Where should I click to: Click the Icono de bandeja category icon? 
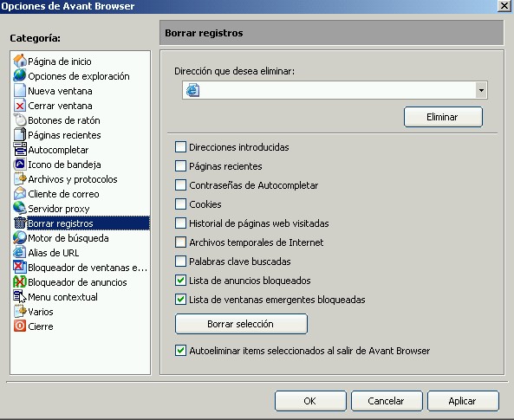(x=20, y=165)
